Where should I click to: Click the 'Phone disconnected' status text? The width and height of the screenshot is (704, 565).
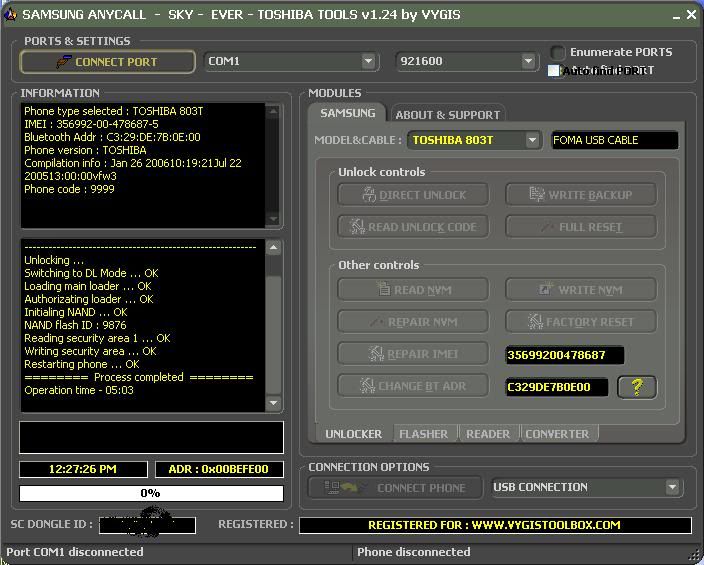(414, 552)
